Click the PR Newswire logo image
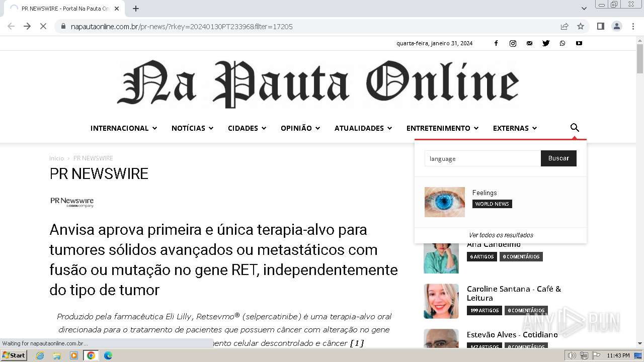 72,202
